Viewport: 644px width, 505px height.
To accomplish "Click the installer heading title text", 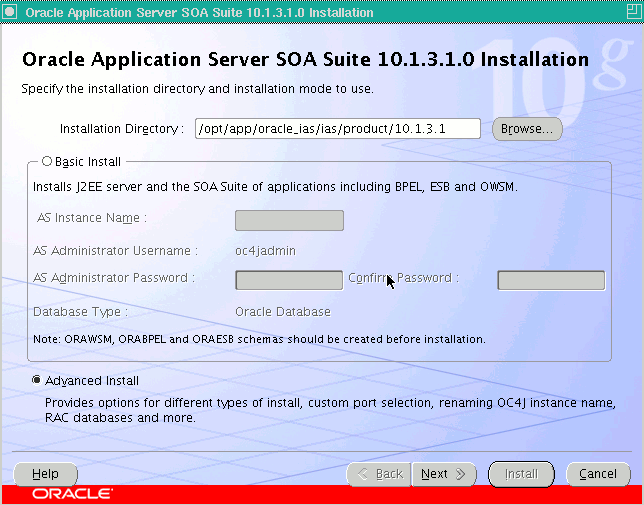I will tap(306, 60).
